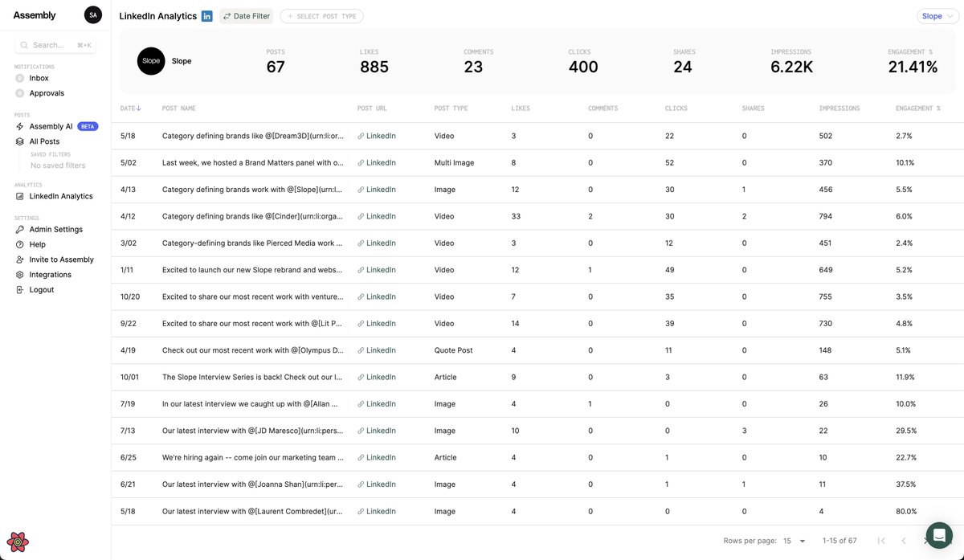Screen dimensions: 964x560
Task: Open Admin Settings
Action: tap(56, 229)
